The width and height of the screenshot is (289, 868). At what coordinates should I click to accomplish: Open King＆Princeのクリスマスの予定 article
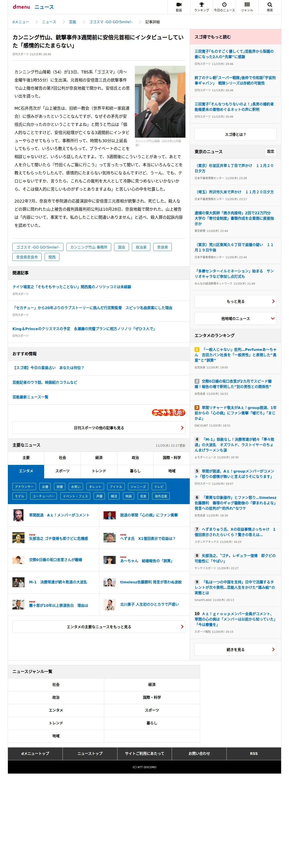(x=84, y=329)
